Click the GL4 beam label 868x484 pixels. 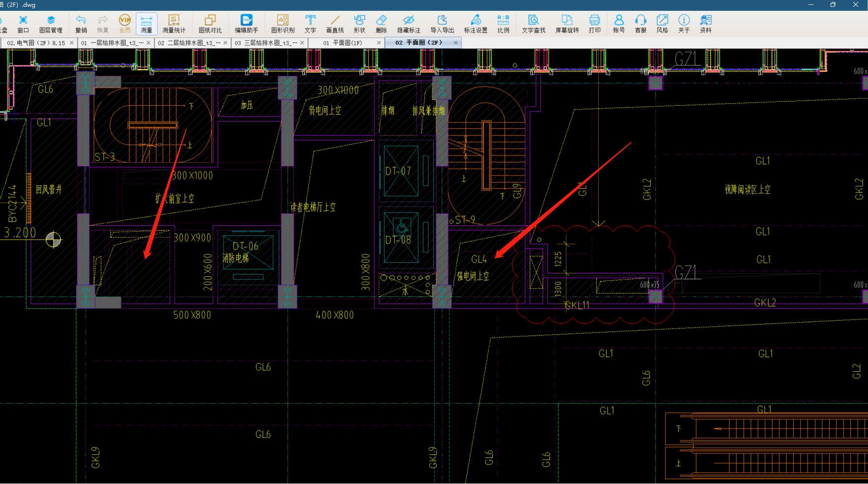[479, 259]
